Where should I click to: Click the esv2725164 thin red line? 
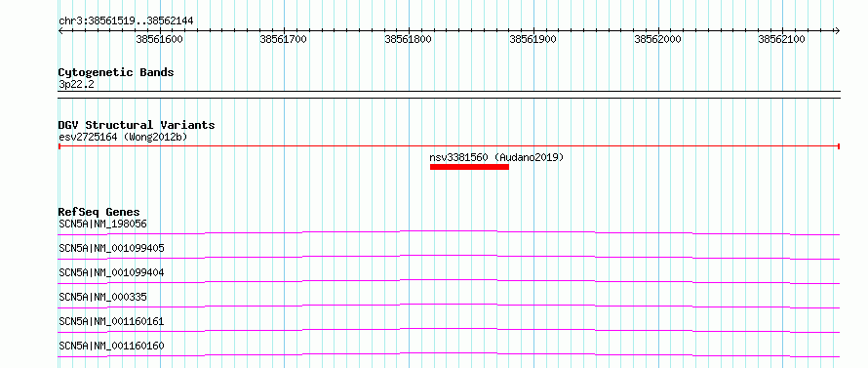[449, 146]
